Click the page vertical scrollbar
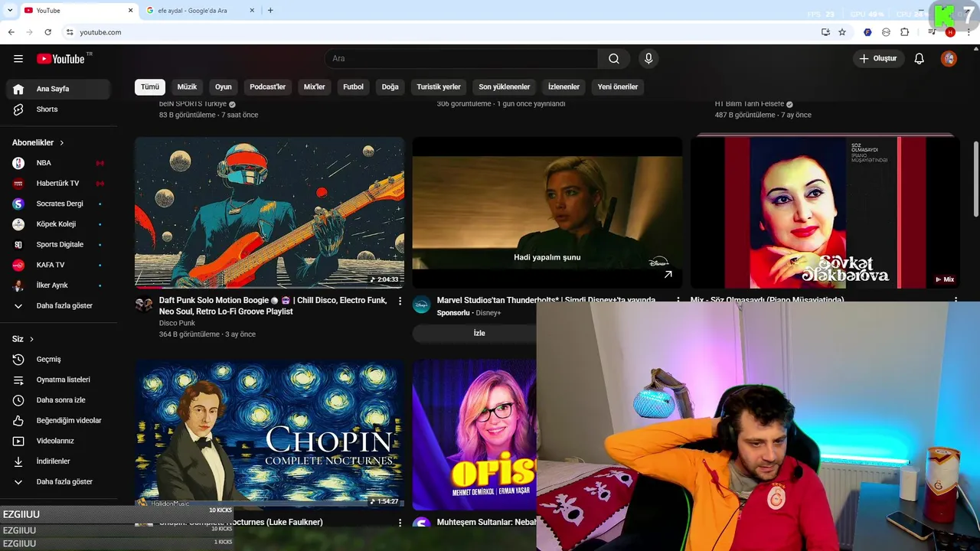The image size is (980, 551). pyautogui.click(x=975, y=178)
